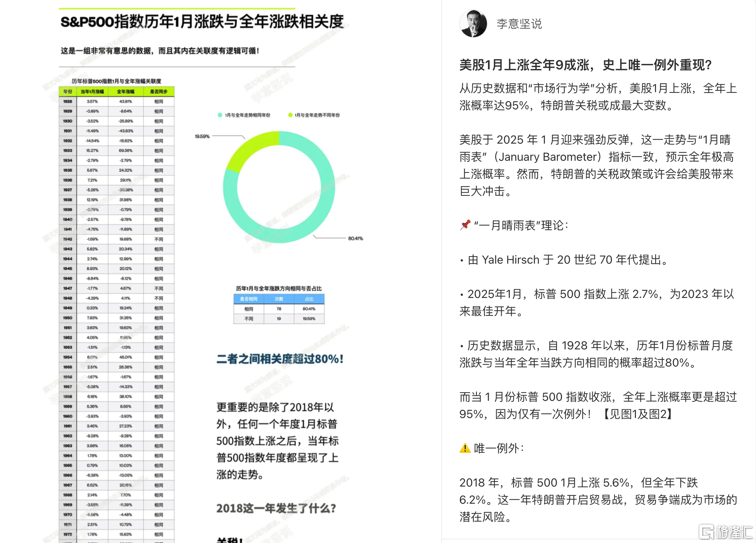Click the infographic title S&P500指数历年1月涨跌
Image resolution: width=756 pixels, height=543 pixels.
202,21
